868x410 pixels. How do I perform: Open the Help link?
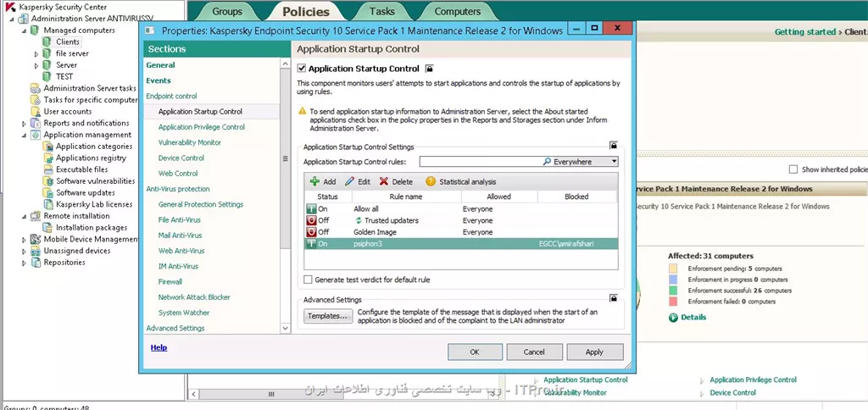(x=159, y=347)
